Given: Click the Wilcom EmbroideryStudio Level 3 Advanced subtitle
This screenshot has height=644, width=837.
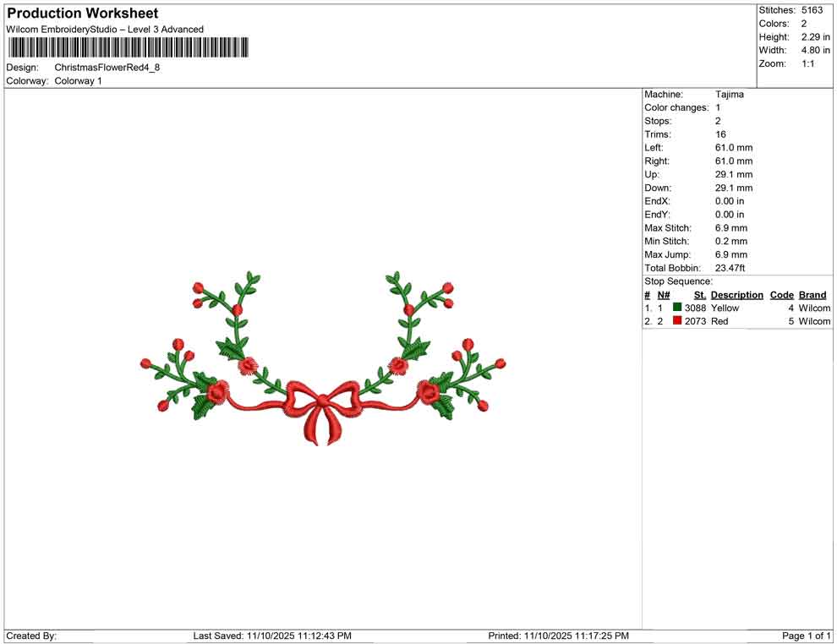Looking at the screenshot, I should [105, 29].
